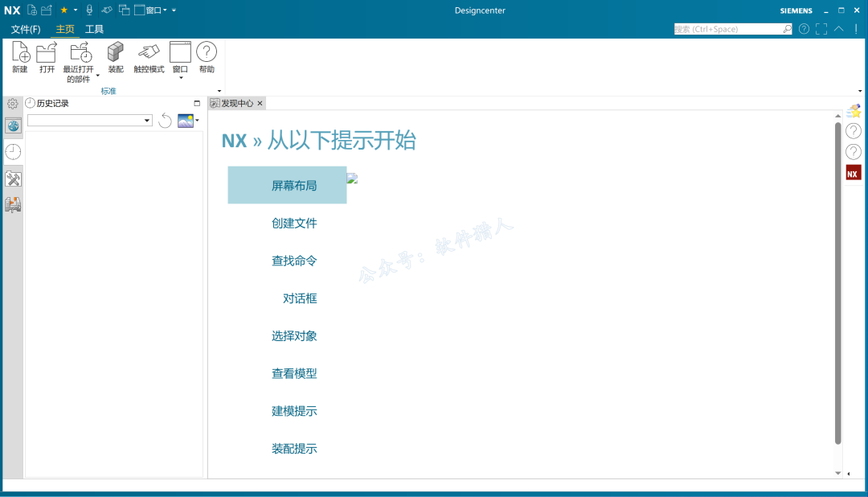Click in the 搜索 (Ctrl+Space) search field

[x=727, y=29]
